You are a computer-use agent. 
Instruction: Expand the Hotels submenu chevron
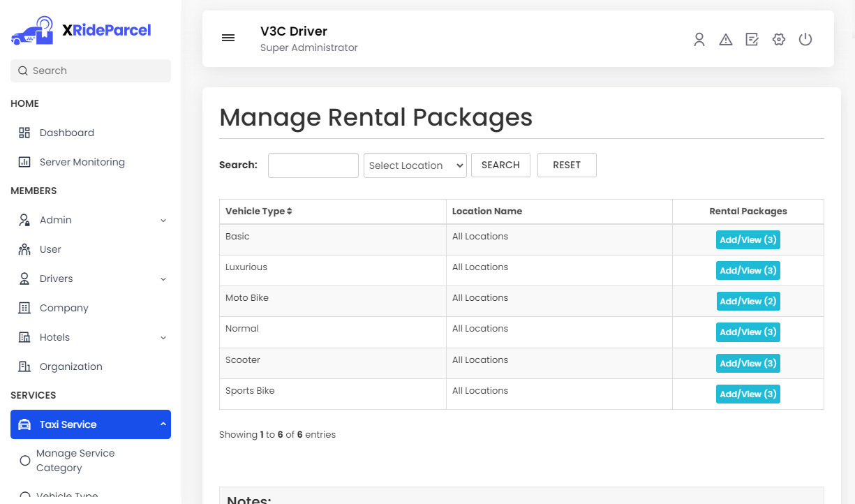click(x=163, y=338)
